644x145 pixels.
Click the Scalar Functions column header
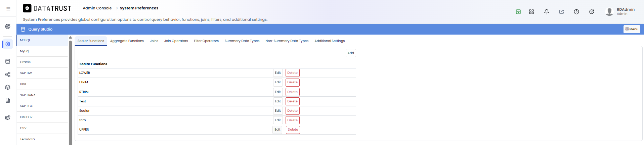pos(147,64)
